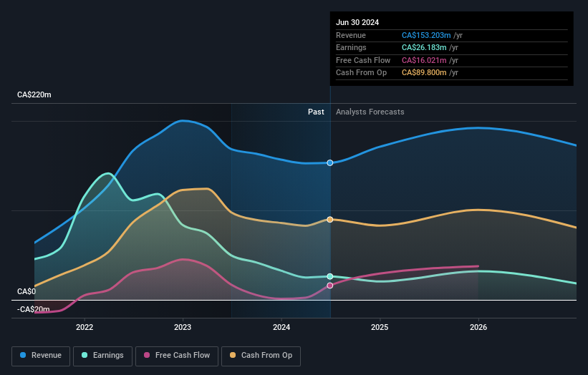The image size is (588, 375).
Task: Click the 2025 x-axis label
Action: pos(380,328)
